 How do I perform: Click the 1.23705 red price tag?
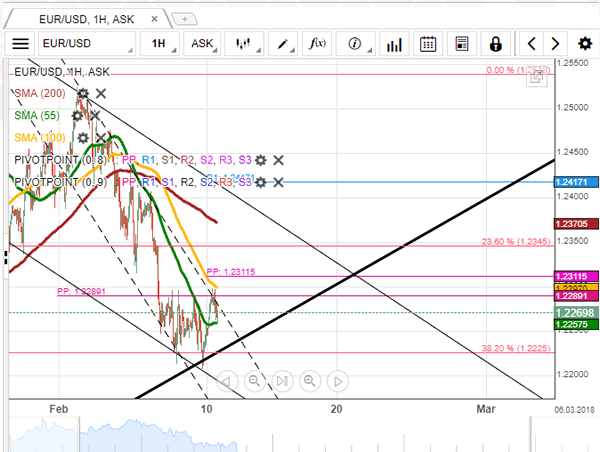click(x=576, y=224)
